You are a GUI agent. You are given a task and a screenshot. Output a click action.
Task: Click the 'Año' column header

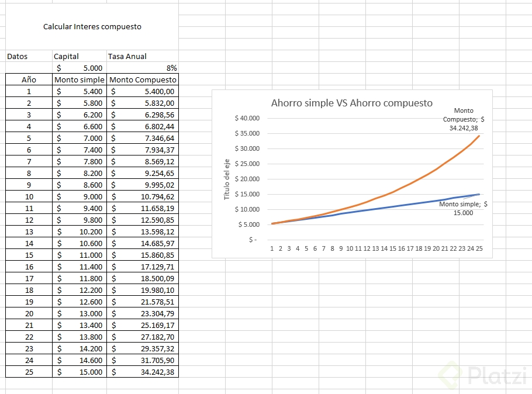point(29,80)
